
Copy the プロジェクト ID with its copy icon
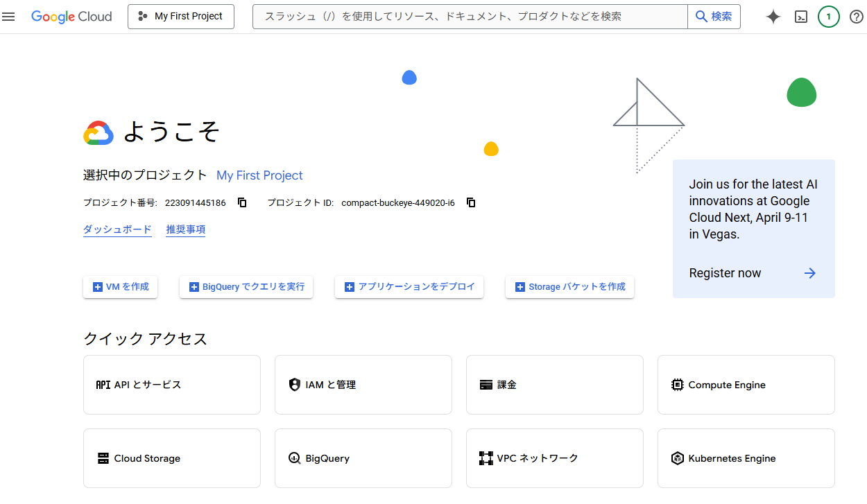tap(470, 202)
